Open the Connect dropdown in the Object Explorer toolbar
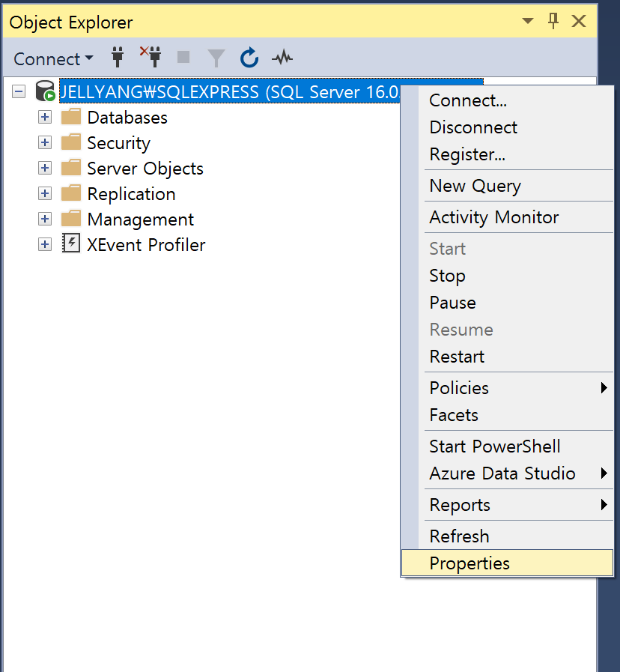Viewport: 620px width, 672px height. pyautogui.click(x=53, y=58)
